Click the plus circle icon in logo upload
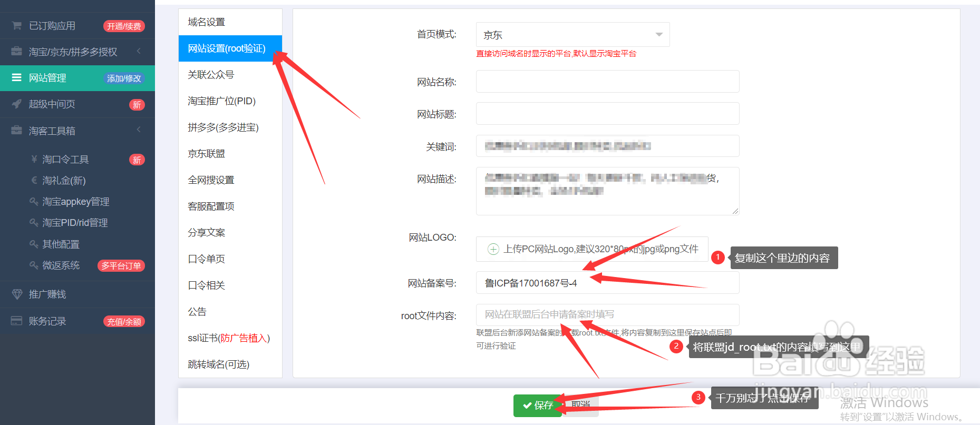 (493, 249)
